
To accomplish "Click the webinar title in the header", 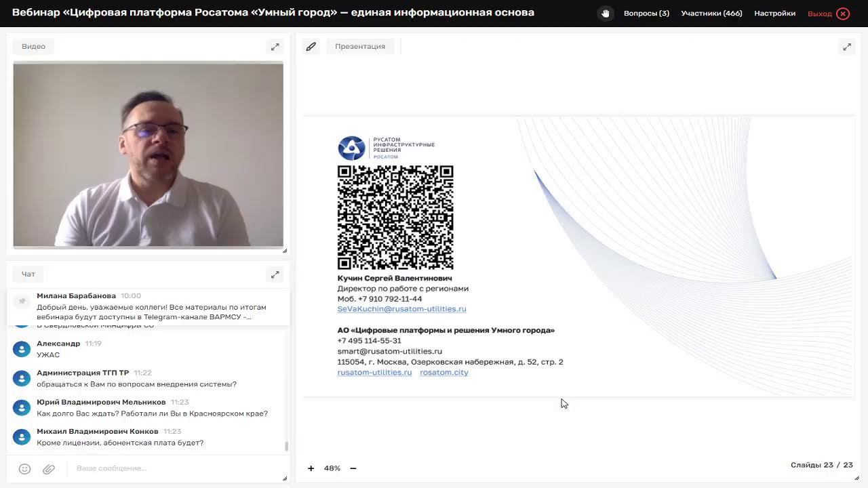I will [x=273, y=12].
